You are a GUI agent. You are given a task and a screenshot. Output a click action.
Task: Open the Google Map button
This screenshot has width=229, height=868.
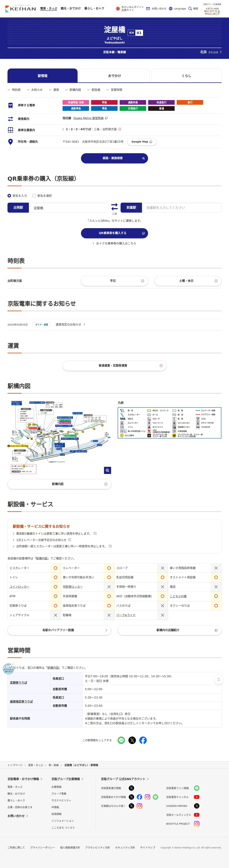[x=142, y=141]
